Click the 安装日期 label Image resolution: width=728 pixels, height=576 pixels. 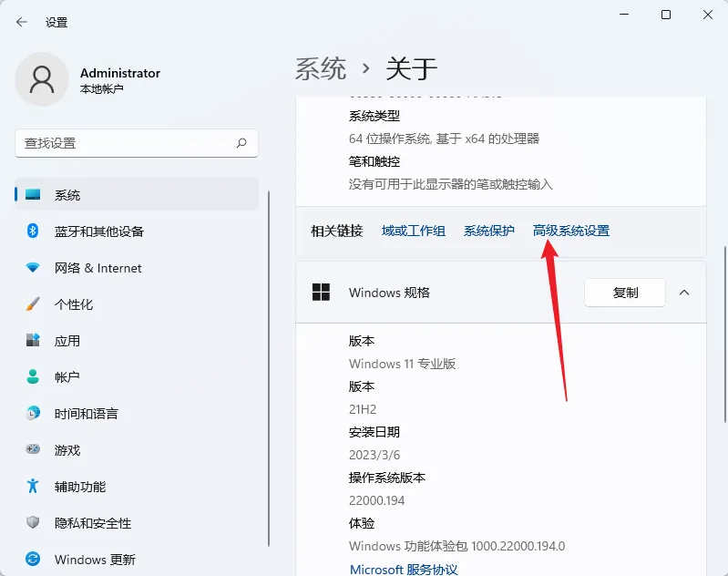point(374,432)
